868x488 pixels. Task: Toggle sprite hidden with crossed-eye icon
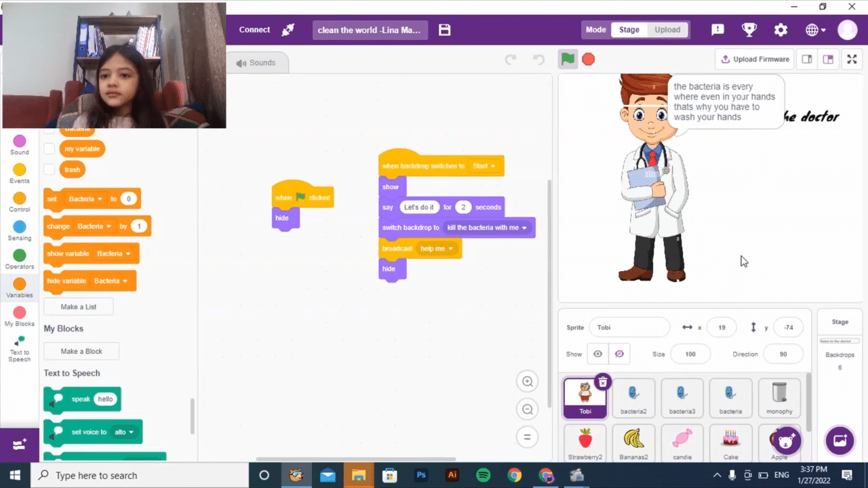[619, 354]
